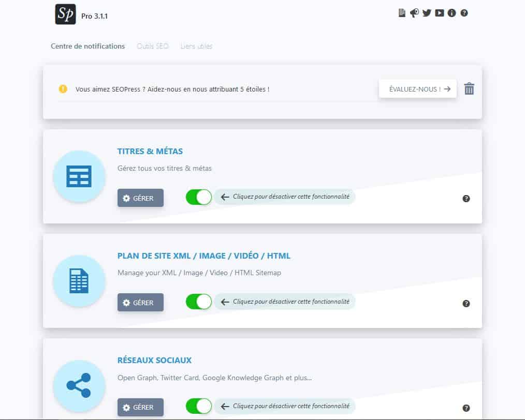Delete the rating notification with trash icon
525x420 pixels.
(469, 88)
